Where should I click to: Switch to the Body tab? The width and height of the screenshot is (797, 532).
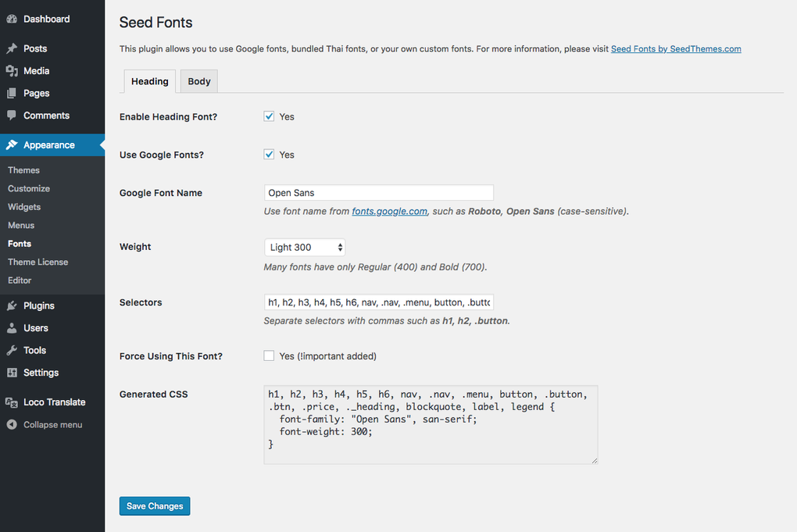pyautogui.click(x=198, y=80)
